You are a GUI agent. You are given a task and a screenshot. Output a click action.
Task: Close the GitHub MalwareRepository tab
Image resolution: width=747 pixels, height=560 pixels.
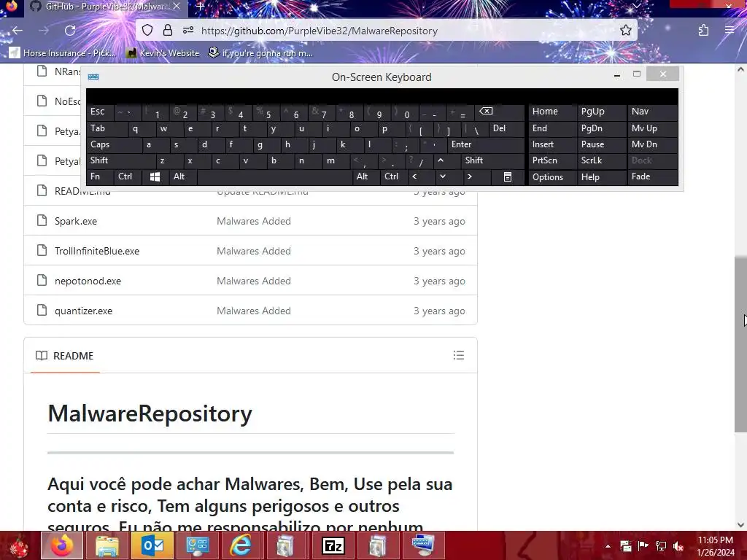(177, 6)
